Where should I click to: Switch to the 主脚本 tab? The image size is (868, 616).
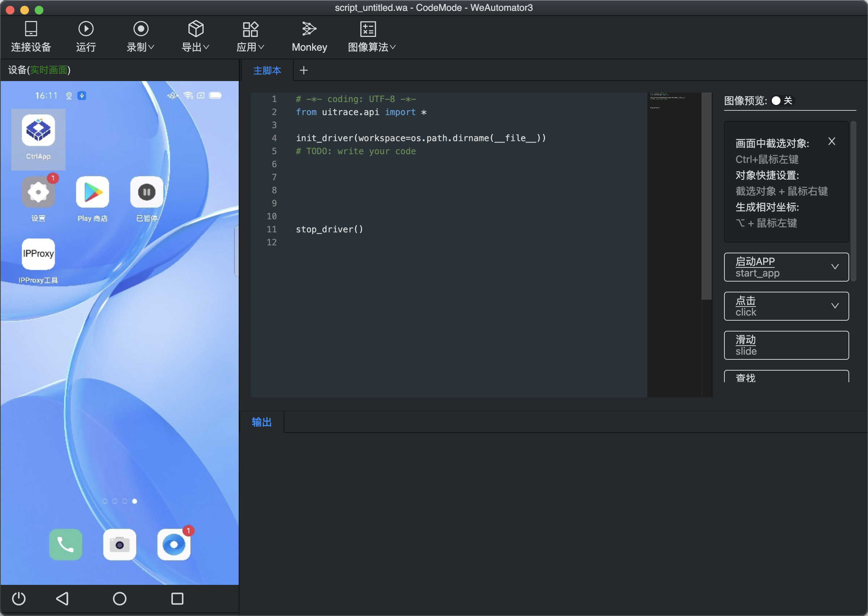(267, 71)
